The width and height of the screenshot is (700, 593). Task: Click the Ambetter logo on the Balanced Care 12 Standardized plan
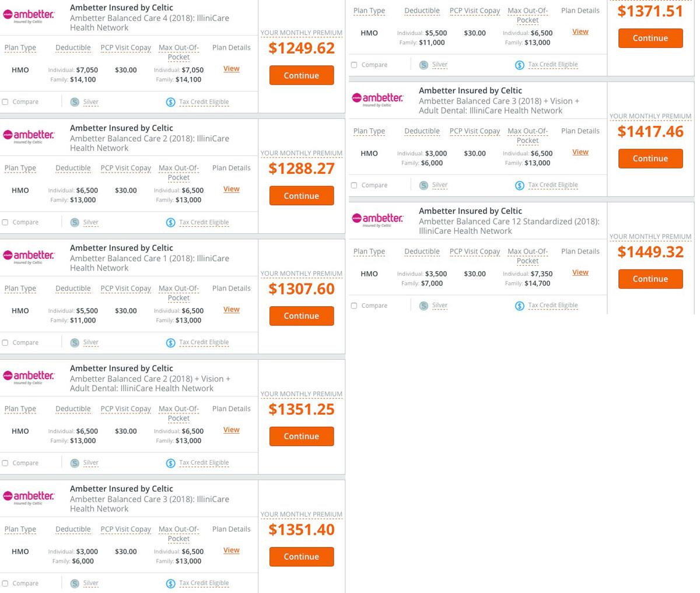point(377,219)
